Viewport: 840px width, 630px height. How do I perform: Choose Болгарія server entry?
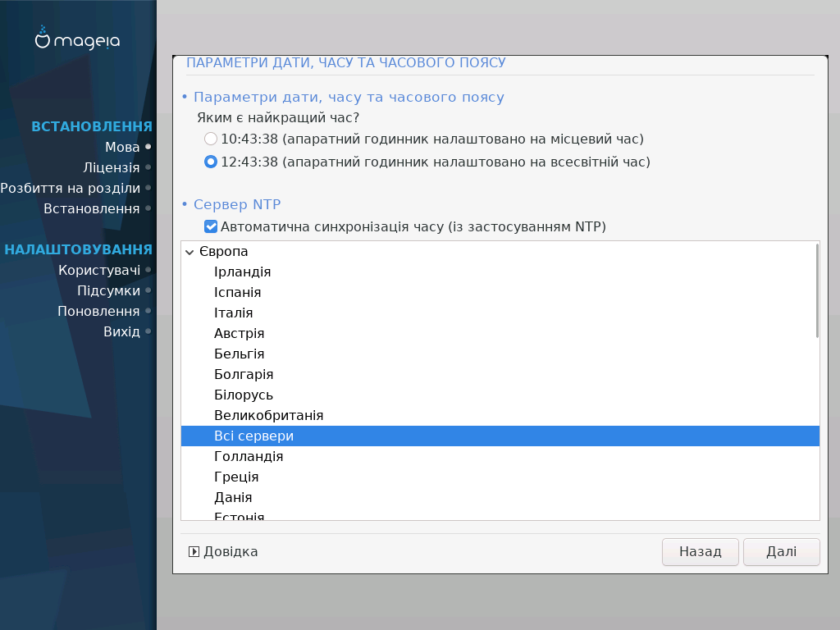[244, 375]
